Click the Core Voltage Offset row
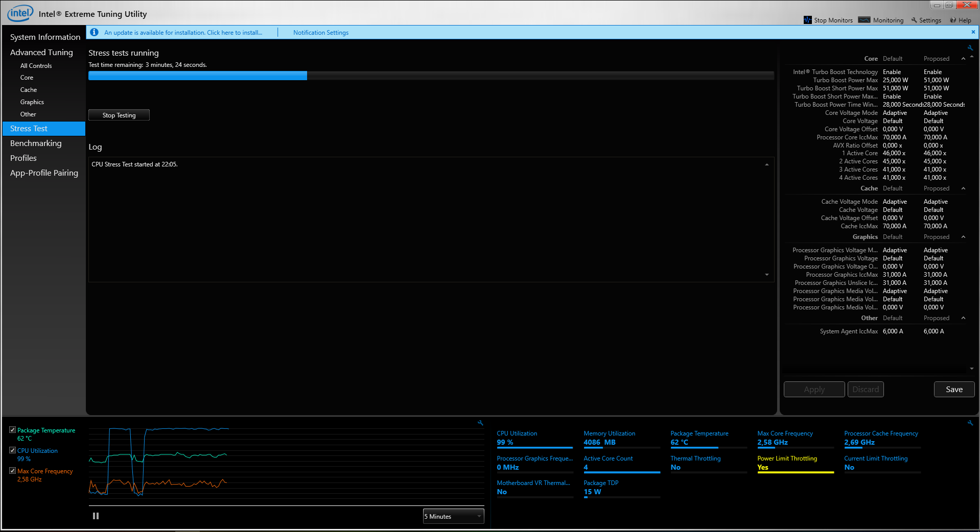 pyautogui.click(x=876, y=129)
